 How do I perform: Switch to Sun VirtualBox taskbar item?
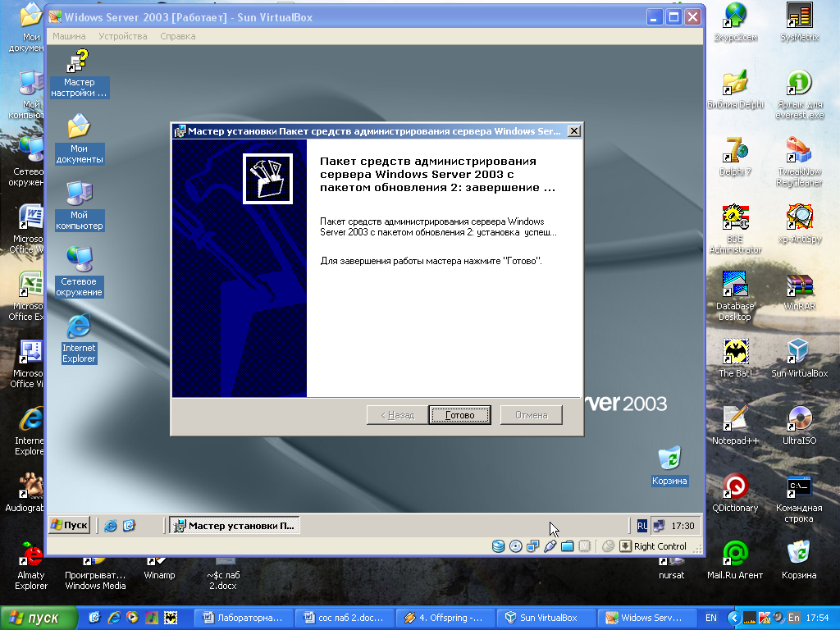(x=546, y=618)
